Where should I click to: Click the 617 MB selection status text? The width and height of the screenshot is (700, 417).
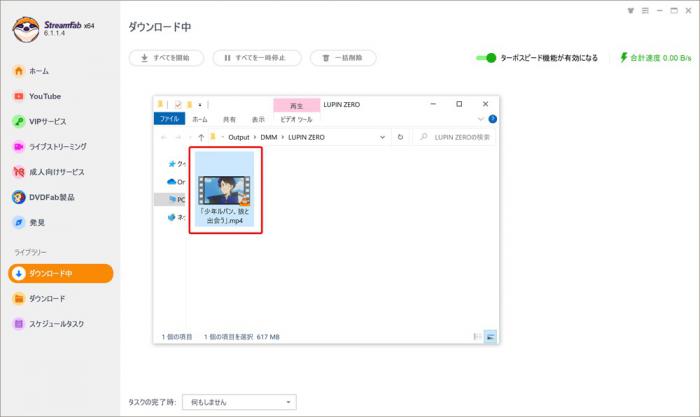(x=268, y=337)
